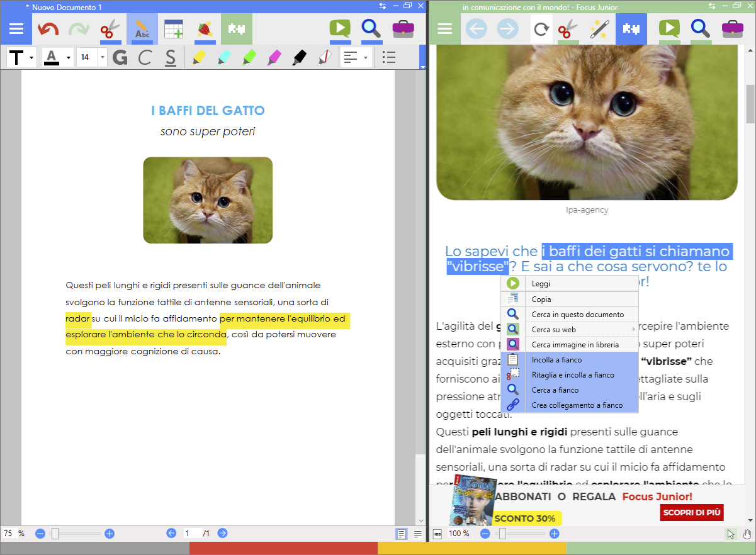The image size is (756, 555).
Task: Toggle underline S formatting
Action: click(171, 58)
